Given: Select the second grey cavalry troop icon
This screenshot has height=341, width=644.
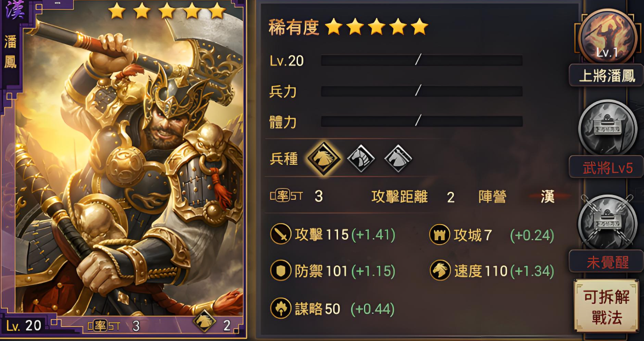Looking at the screenshot, I should [x=361, y=158].
